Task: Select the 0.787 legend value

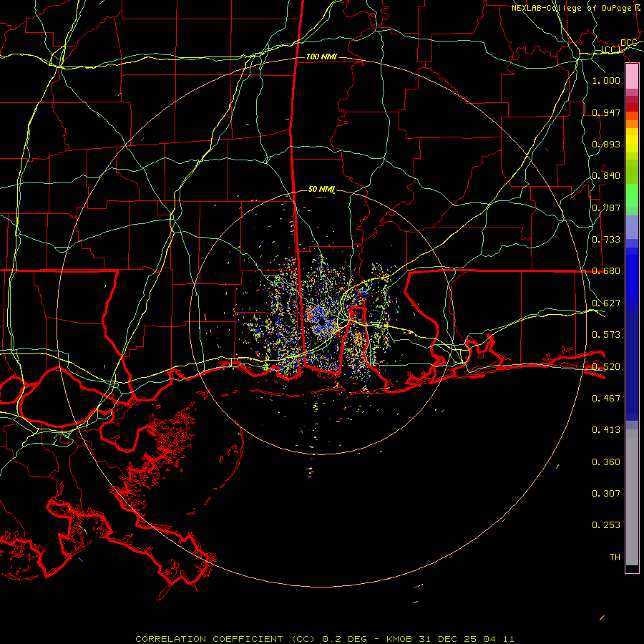Action: 606,208
